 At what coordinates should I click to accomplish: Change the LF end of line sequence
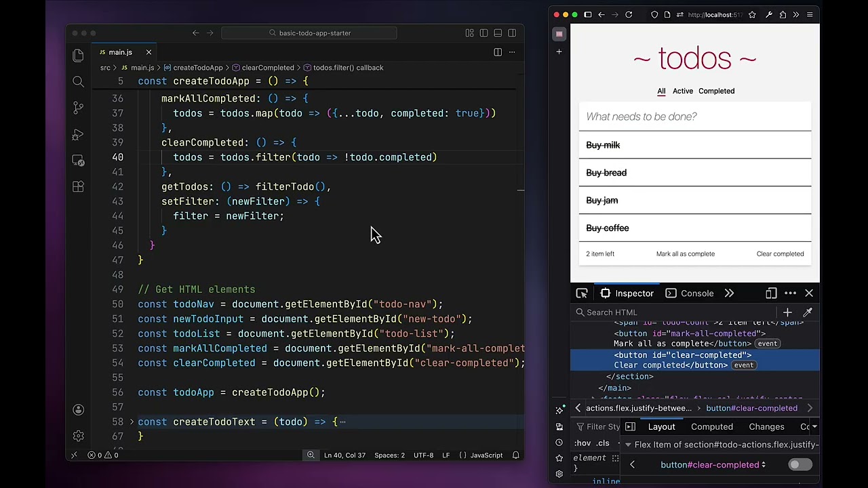coord(446,455)
